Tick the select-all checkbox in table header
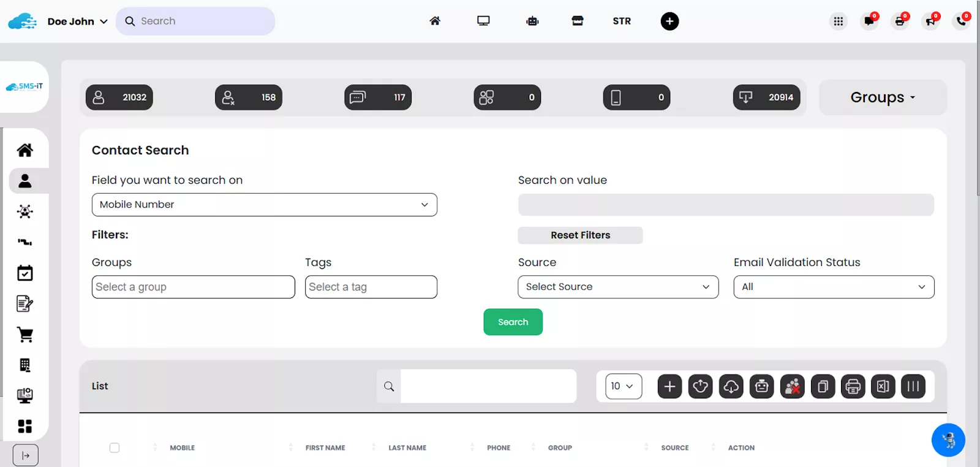Viewport: 980px width, 467px height. [115, 448]
